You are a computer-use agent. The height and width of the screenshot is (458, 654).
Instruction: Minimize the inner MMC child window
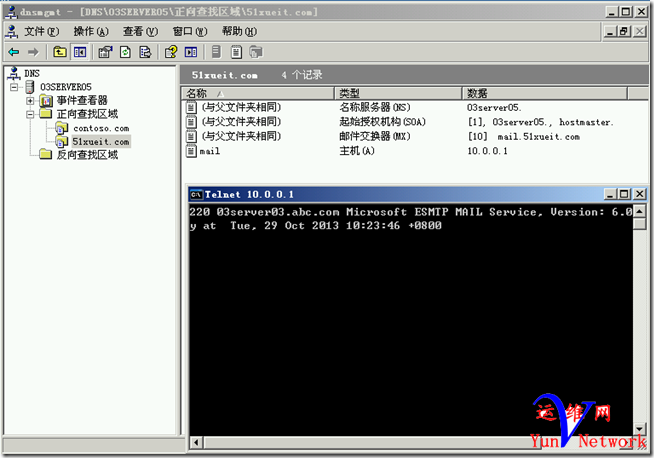[x=610, y=31]
